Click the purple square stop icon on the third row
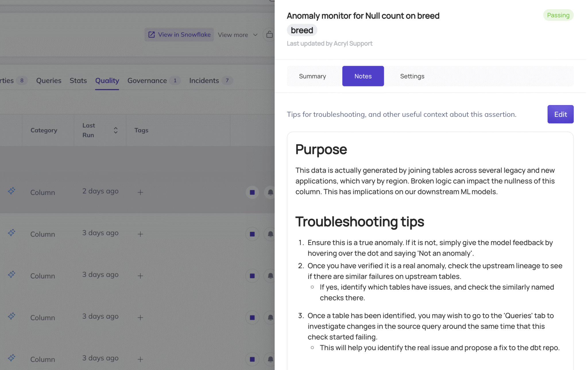 (252, 276)
